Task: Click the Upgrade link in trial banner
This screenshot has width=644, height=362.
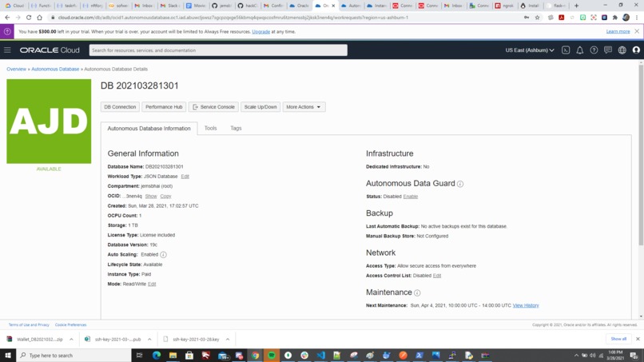Action: tap(260, 32)
